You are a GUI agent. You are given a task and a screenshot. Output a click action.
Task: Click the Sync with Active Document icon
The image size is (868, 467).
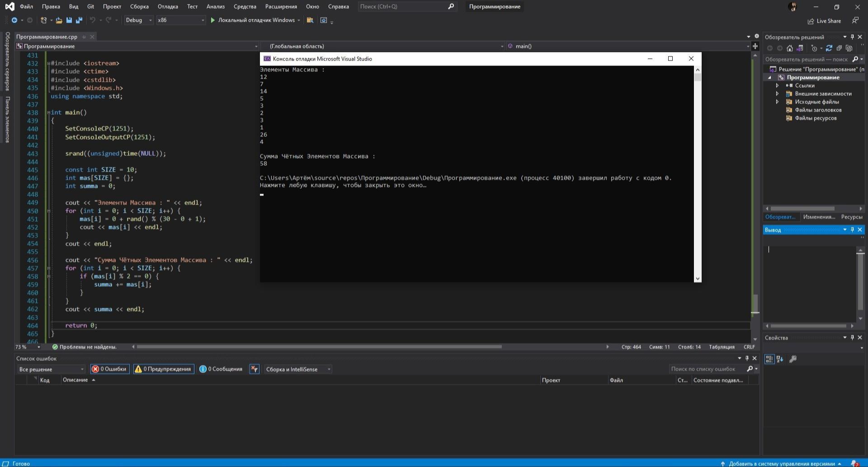tap(829, 48)
